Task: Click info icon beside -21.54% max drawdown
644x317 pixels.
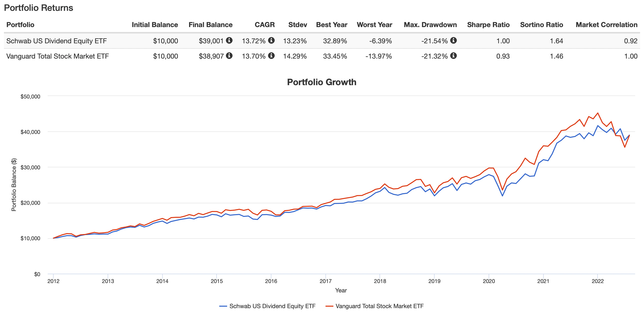Action: pyautogui.click(x=454, y=40)
